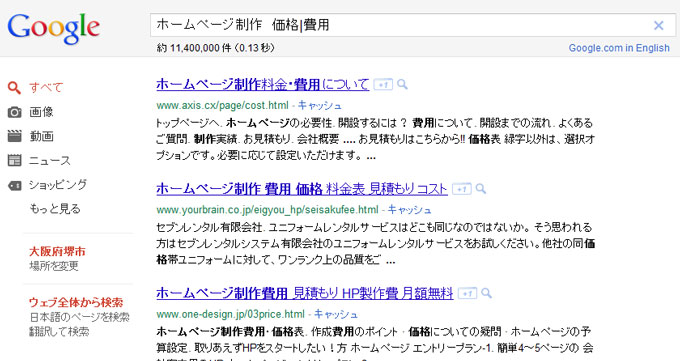Expand もっと見る more options

coord(55,209)
